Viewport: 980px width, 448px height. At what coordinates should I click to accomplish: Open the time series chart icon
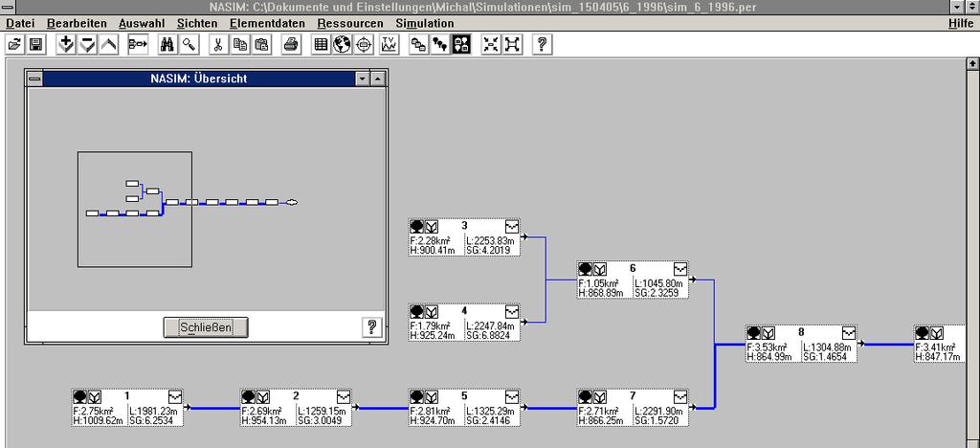389,44
